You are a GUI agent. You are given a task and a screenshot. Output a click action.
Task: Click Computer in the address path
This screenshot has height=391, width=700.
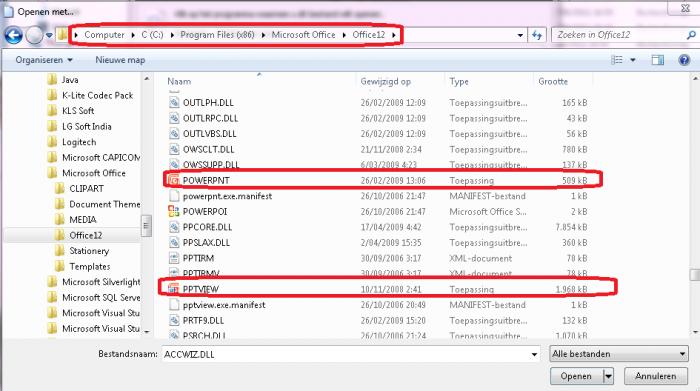click(104, 35)
